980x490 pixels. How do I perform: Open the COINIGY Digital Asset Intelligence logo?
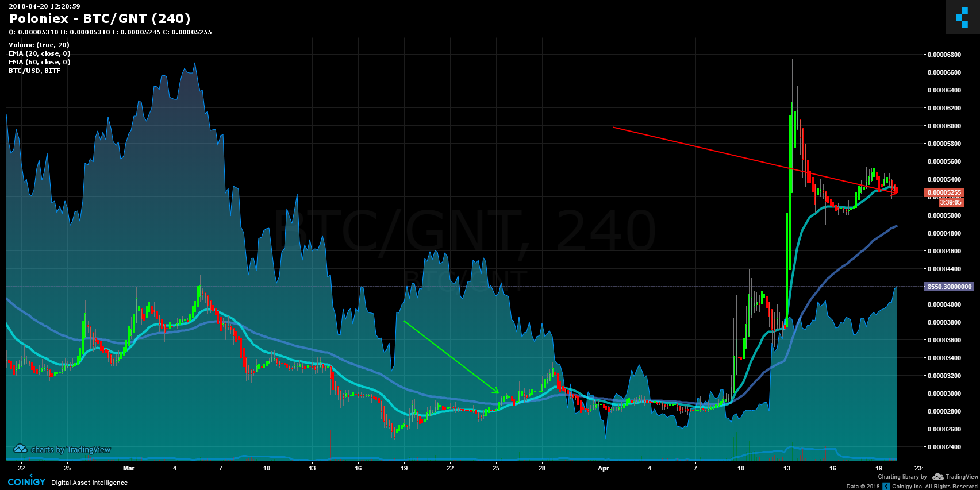pos(68,482)
